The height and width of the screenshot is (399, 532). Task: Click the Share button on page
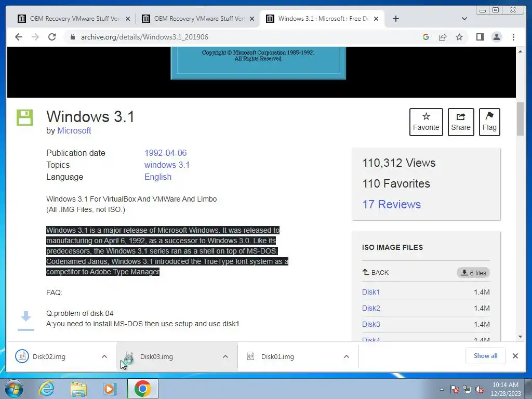pyautogui.click(x=461, y=122)
